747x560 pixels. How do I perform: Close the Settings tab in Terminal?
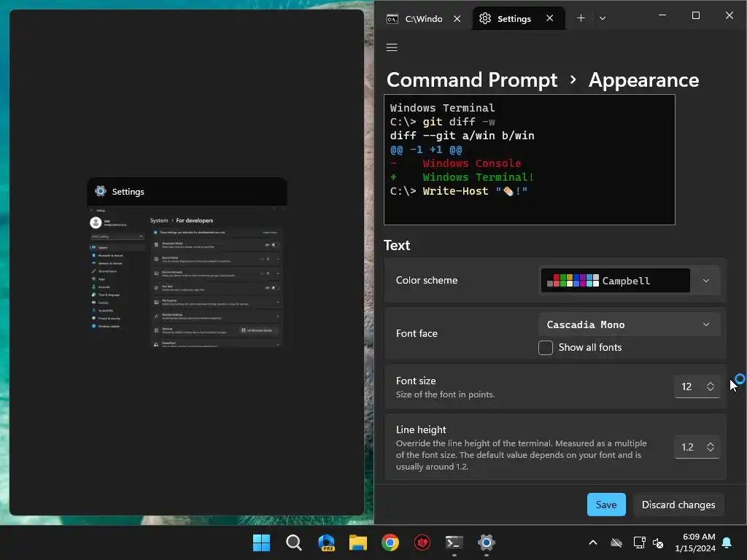pos(550,18)
